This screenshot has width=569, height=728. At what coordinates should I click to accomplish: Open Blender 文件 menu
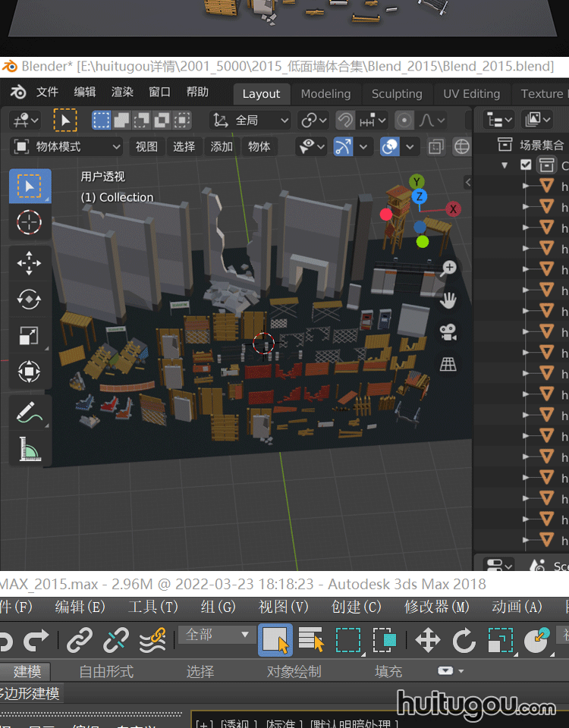click(x=47, y=92)
